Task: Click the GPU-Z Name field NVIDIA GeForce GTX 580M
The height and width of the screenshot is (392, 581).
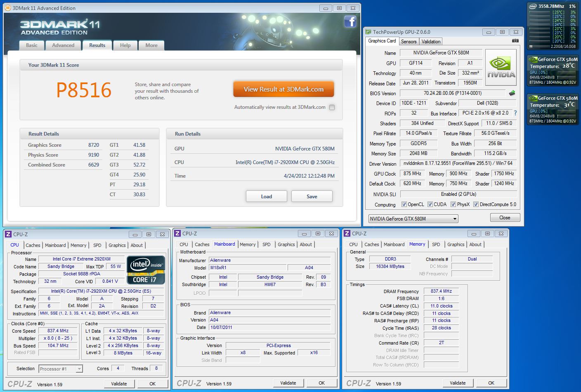Action: pos(441,53)
